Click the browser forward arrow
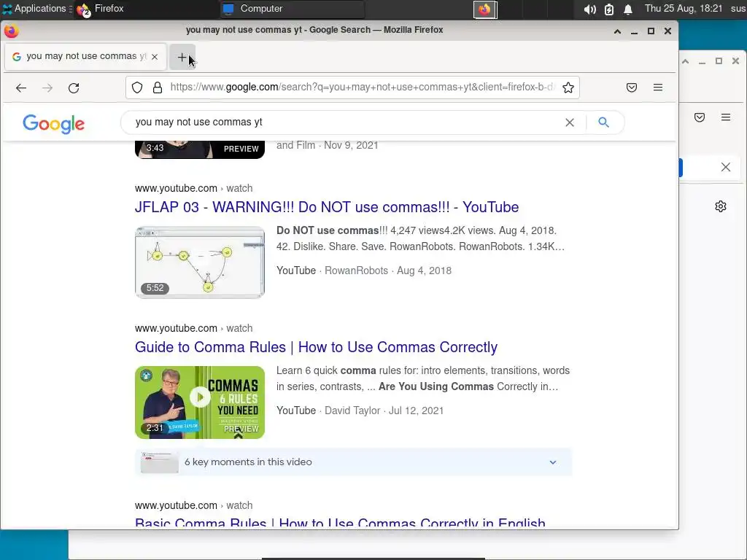The image size is (747, 560). [47, 87]
